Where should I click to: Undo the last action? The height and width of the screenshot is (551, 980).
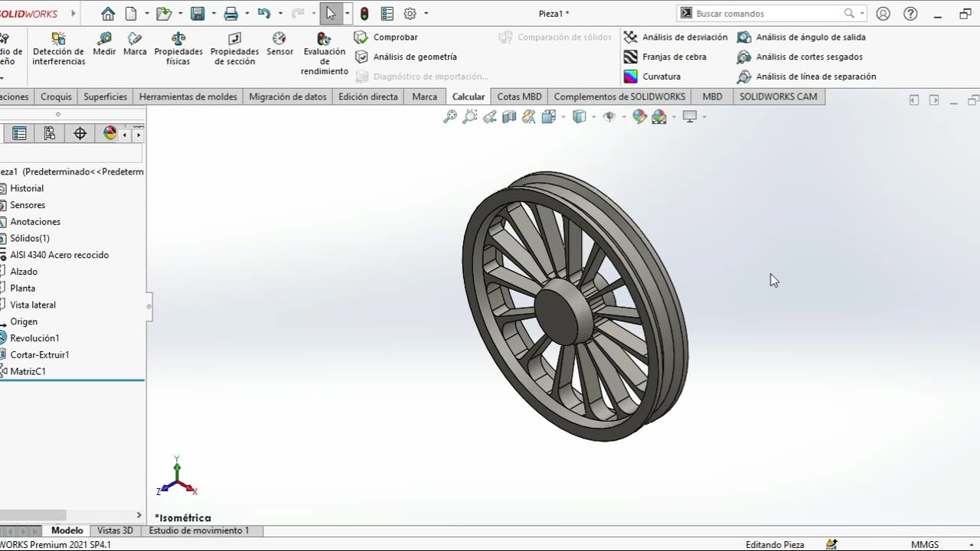pos(264,13)
